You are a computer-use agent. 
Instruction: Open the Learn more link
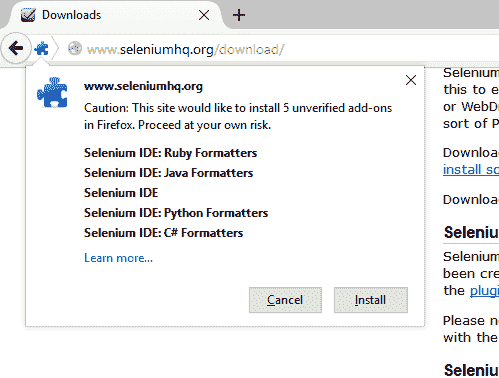point(118,258)
